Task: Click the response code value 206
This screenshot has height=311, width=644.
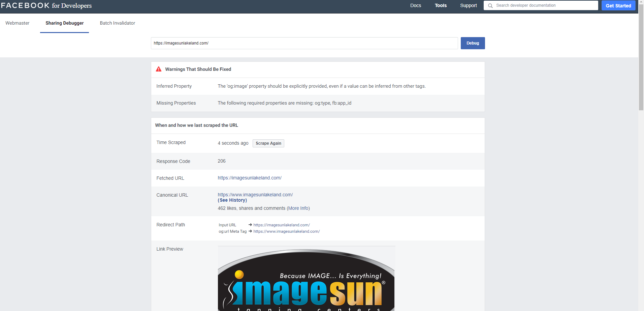Action: (x=222, y=161)
